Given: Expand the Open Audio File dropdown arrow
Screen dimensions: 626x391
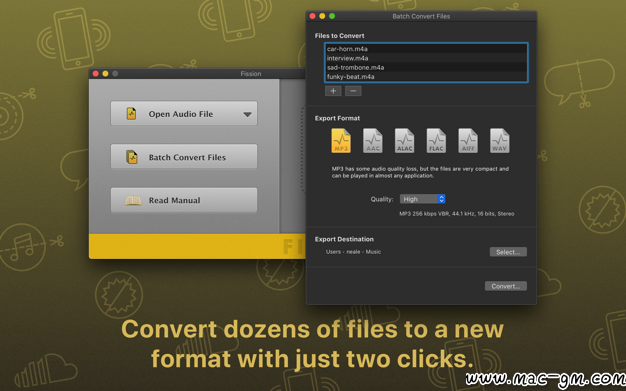Looking at the screenshot, I should (x=248, y=114).
